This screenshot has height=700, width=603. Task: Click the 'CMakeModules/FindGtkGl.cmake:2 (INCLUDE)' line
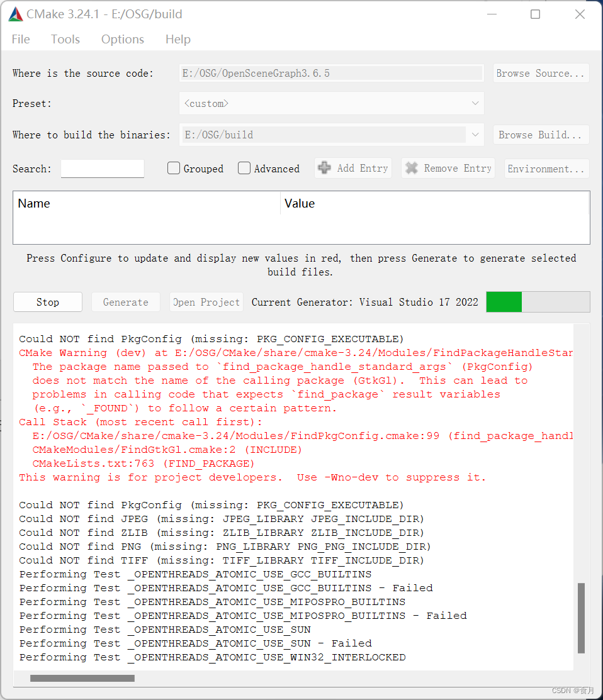[167, 450]
